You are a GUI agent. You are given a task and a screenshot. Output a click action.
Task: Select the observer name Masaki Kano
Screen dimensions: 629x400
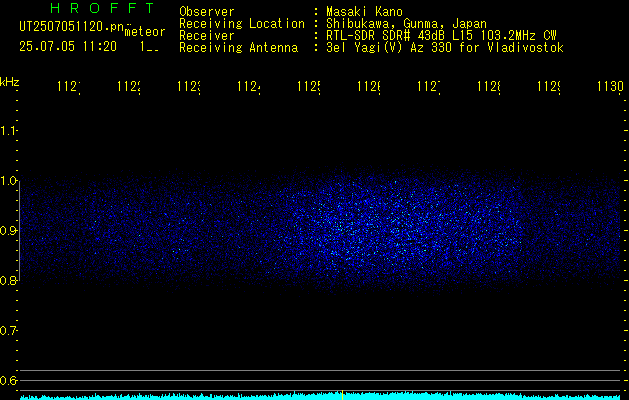pos(365,12)
